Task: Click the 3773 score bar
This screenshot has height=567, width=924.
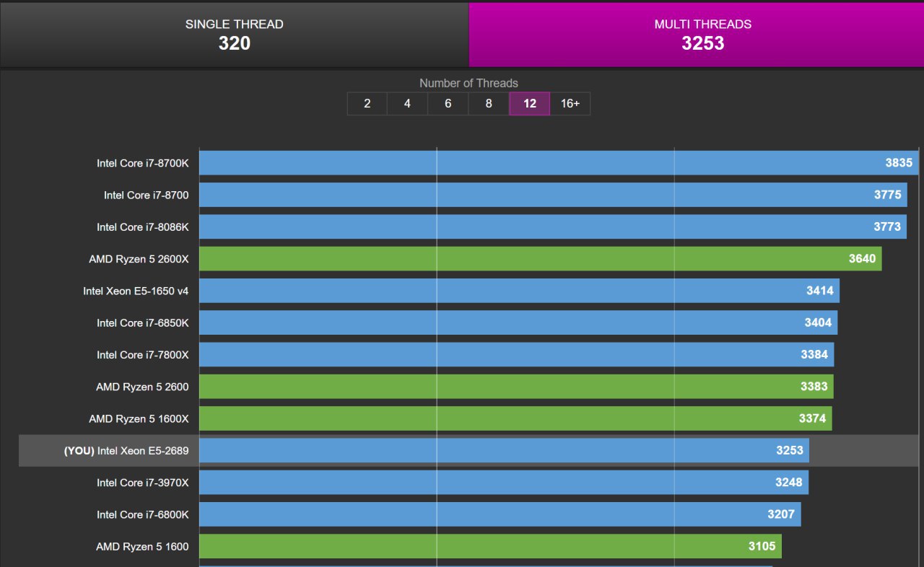Action: [x=553, y=227]
